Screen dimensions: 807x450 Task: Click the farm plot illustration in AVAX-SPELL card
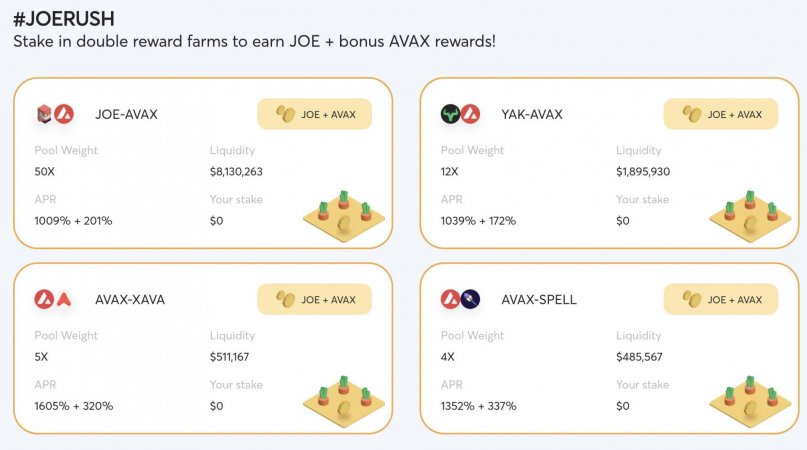[x=750, y=402]
